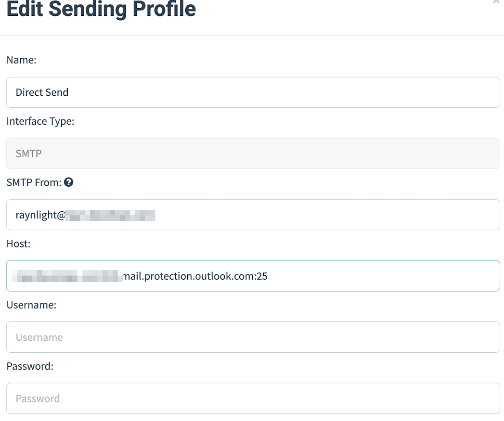Click the Password: label

29,366
